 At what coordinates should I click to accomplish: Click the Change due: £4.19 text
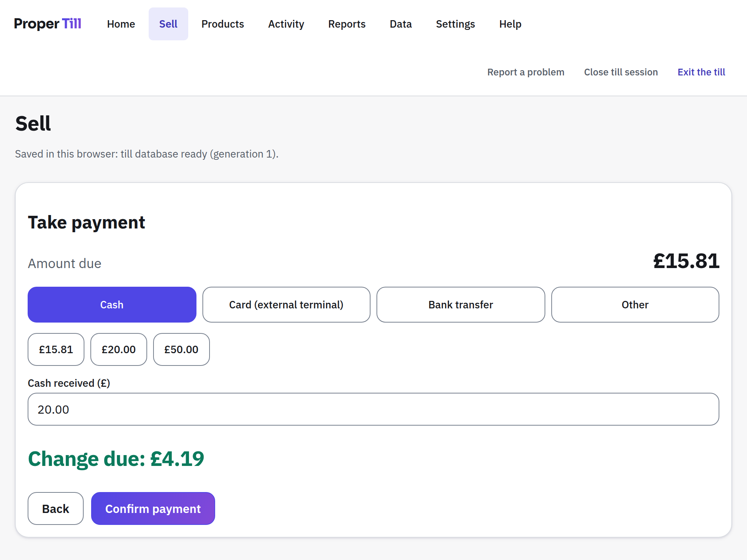click(x=116, y=459)
